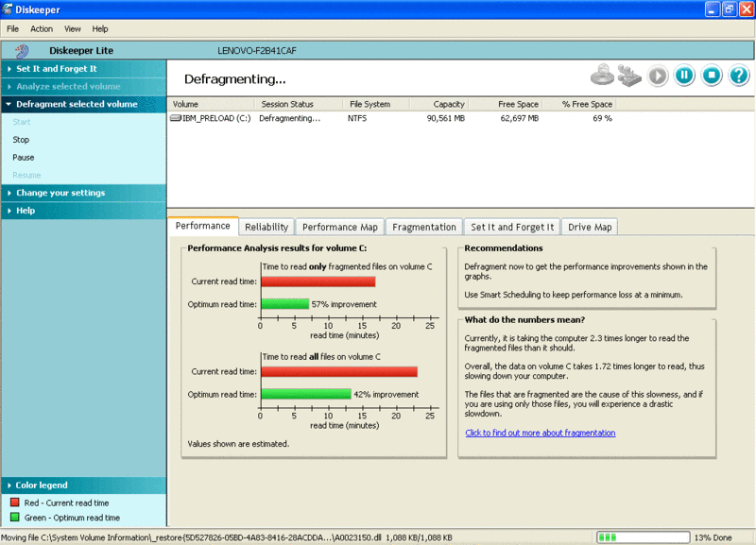This screenshot has height=545, width=756.
Task: Expand the Set It and Forget It sidebar section
Action: (x=84, y=69)
